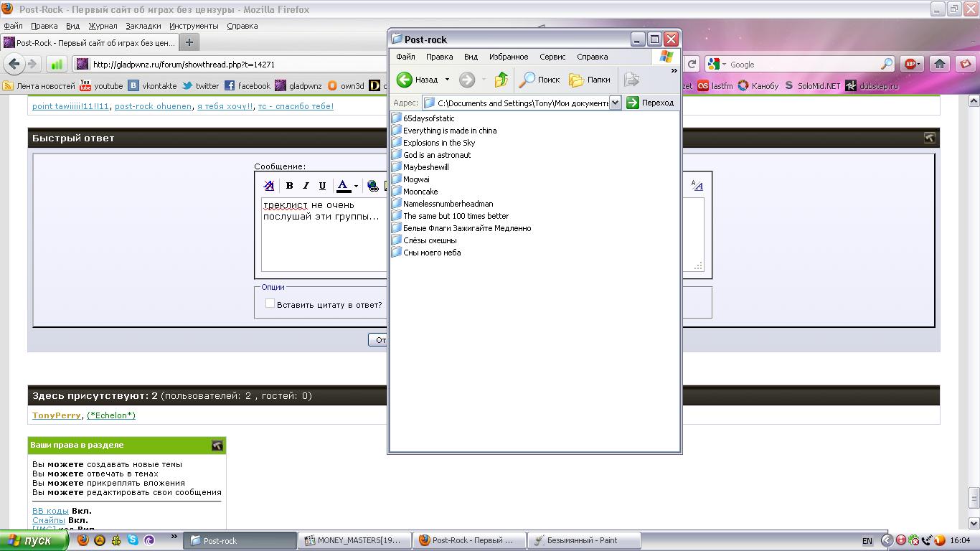Open the Search (Поиск) tool in Explorer

point(540,80)
